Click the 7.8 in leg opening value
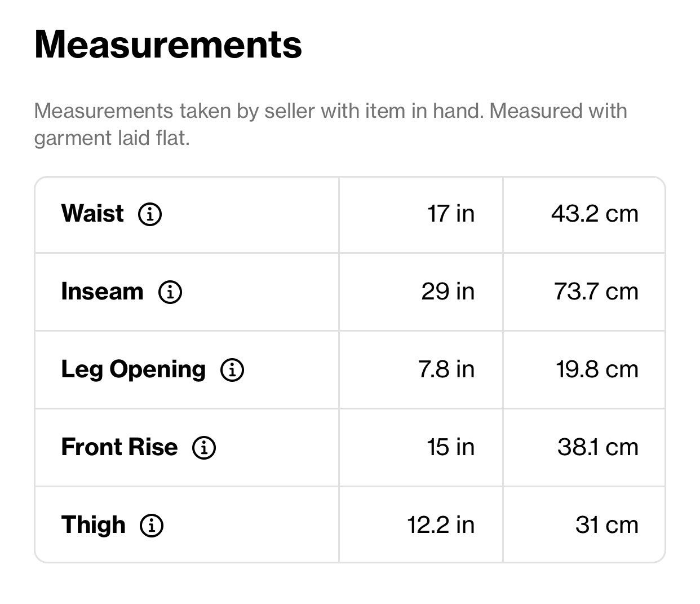 coord(446,369)
